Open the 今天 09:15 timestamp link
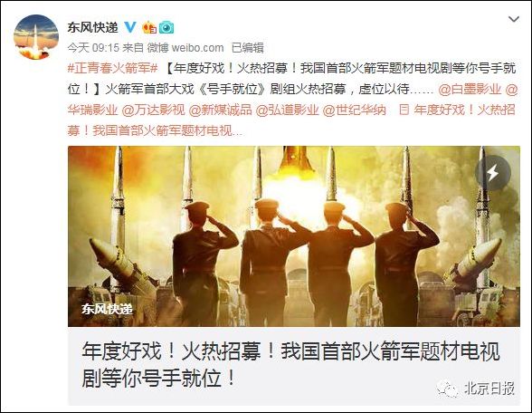Screen dimensions: 532x413 (x=93, y=48)
